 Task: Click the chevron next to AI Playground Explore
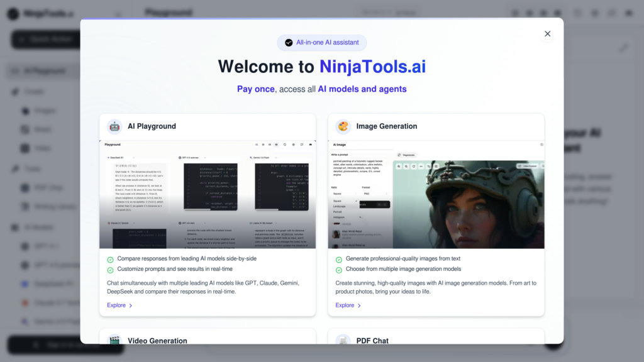point(131,306)
